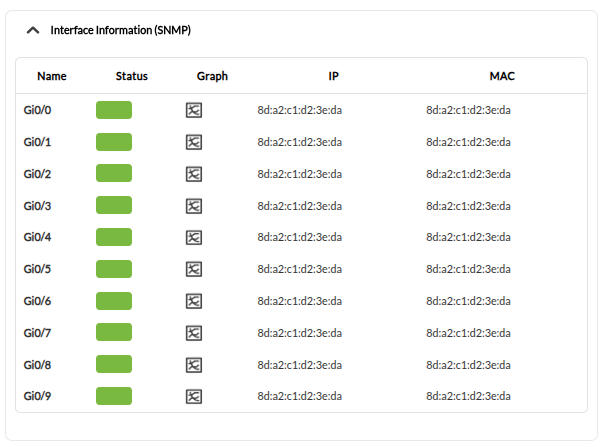Open the graph icon for Gi0/8

pyautogui.click(x=194, y=365)
